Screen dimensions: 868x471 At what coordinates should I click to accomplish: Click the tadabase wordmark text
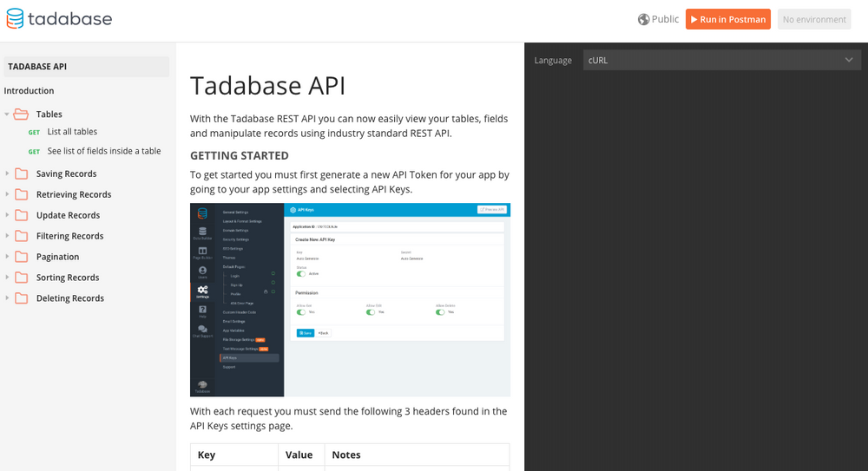click(x=69, y=19)
